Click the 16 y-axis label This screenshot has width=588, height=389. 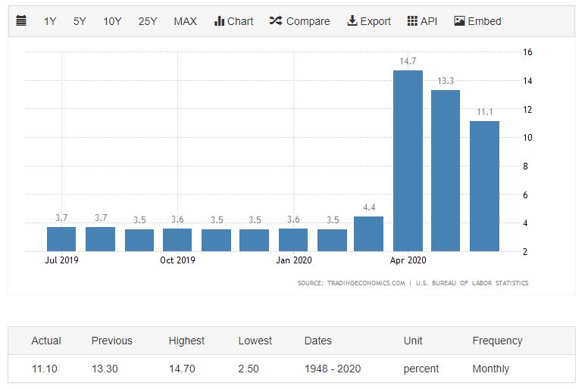pyautogui.click(x=527, y=52)
